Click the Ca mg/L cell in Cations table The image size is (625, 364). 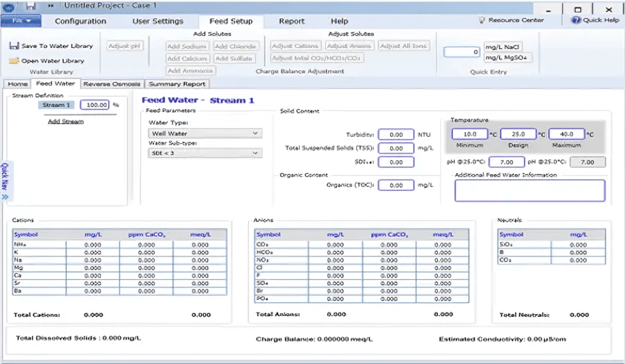(92, 276)
